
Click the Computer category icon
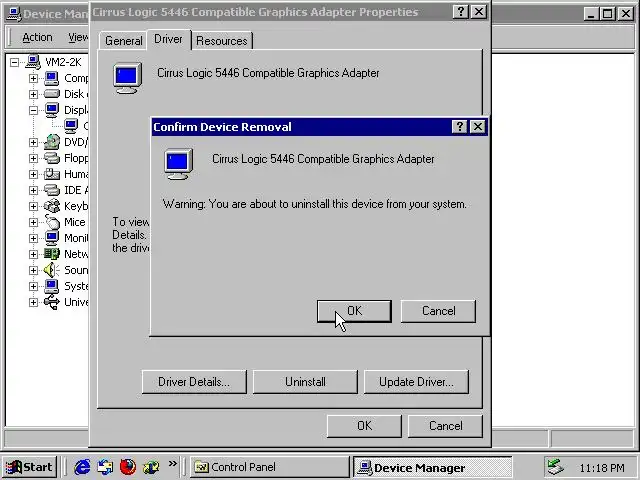[52, 78]
